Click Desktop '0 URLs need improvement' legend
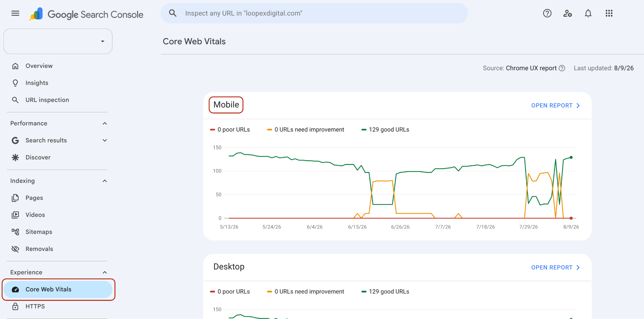Image resolution: width=644 pixels, height=319 pixels. coord(306,292)
